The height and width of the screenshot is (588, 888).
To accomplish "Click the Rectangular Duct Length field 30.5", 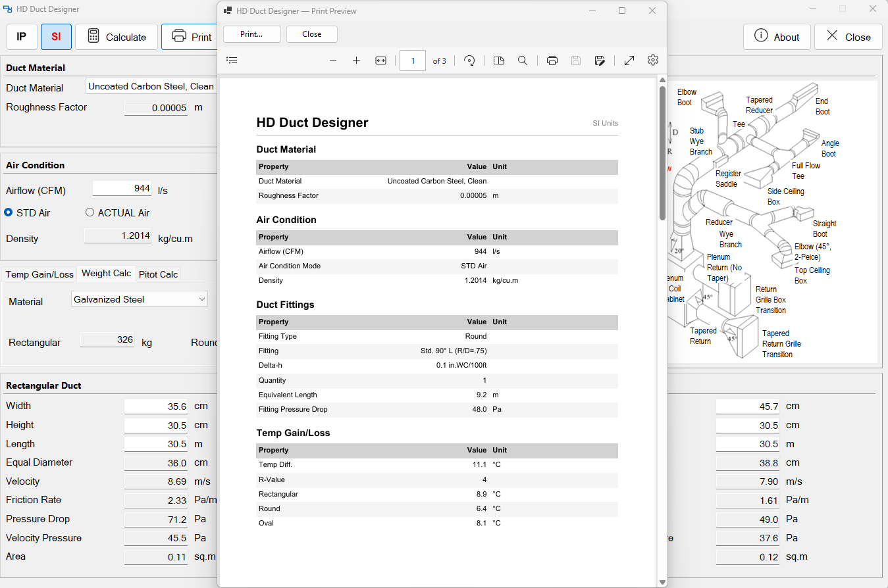I will [156, 444].
